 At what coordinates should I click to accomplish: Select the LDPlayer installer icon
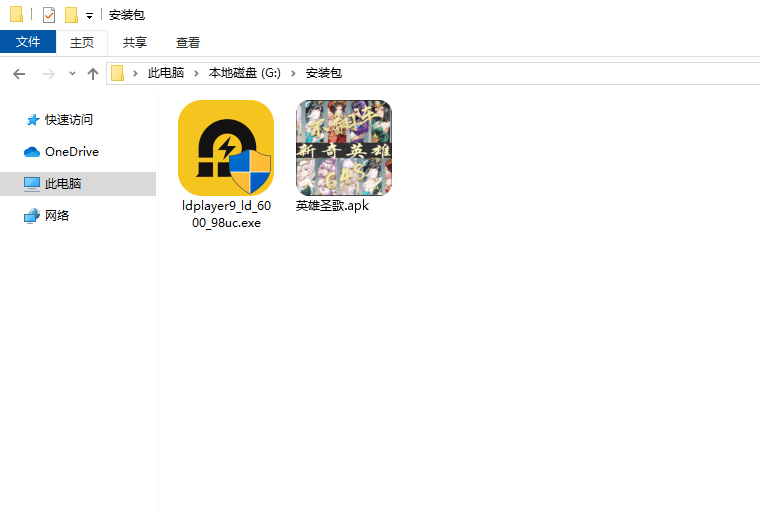click(226, 148)
